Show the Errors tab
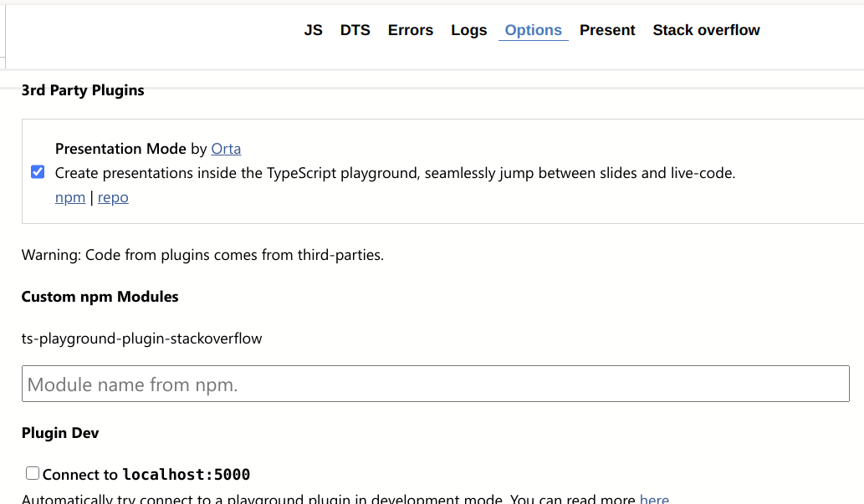864x504 pixels. pyautogui.click(x=410, y=30)
